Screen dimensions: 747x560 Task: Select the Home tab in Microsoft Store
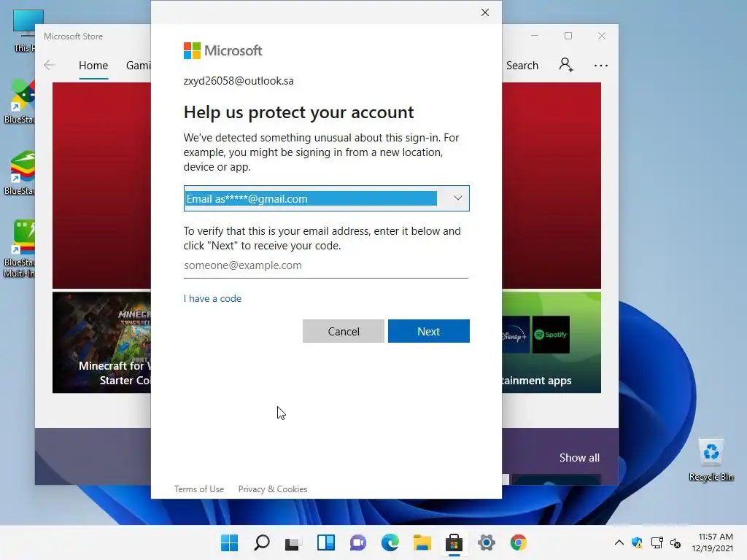pos(93,65)
